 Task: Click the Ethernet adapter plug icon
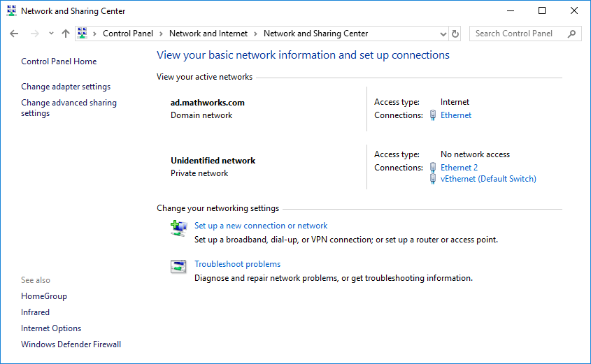(x=433, y=115)
